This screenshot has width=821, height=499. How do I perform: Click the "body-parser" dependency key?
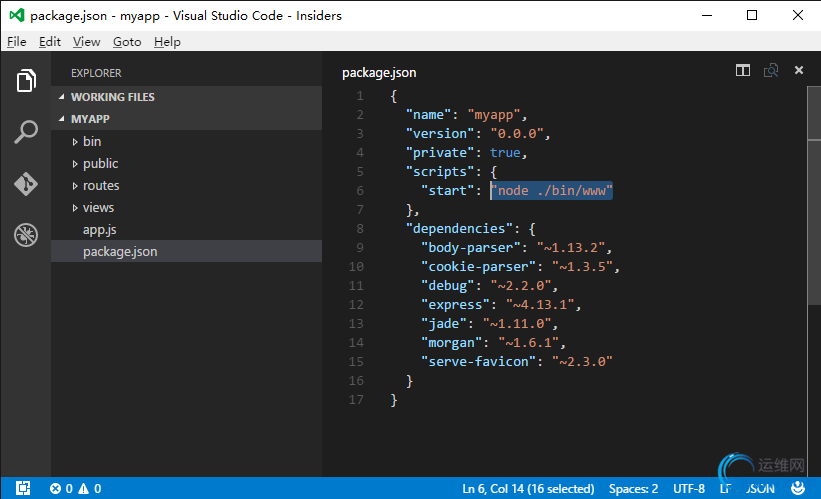click(x=471, y=247)
